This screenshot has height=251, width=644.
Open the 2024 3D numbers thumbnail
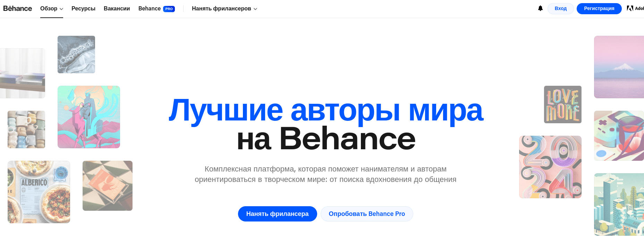[550, 167]
